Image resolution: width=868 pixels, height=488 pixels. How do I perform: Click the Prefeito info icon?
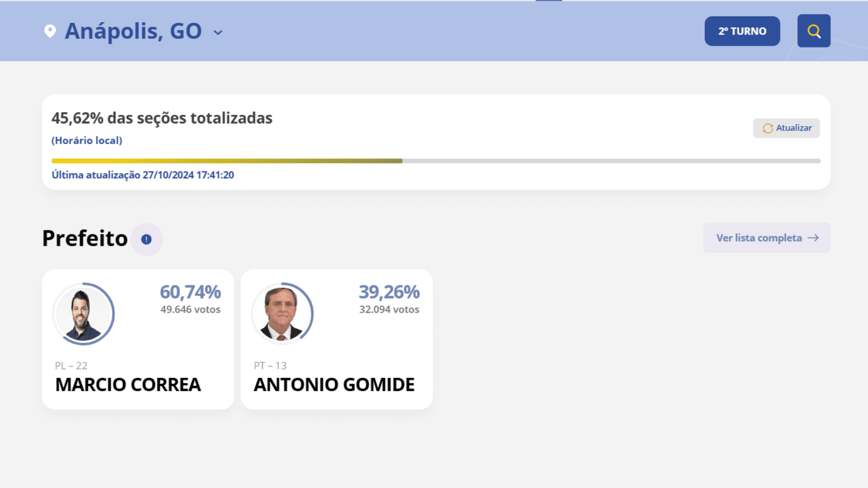point(146,239)
